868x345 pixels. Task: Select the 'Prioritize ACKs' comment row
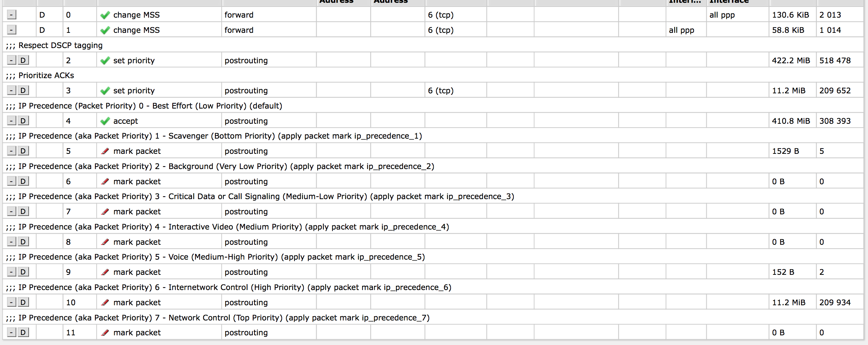(x=46, y=76)
